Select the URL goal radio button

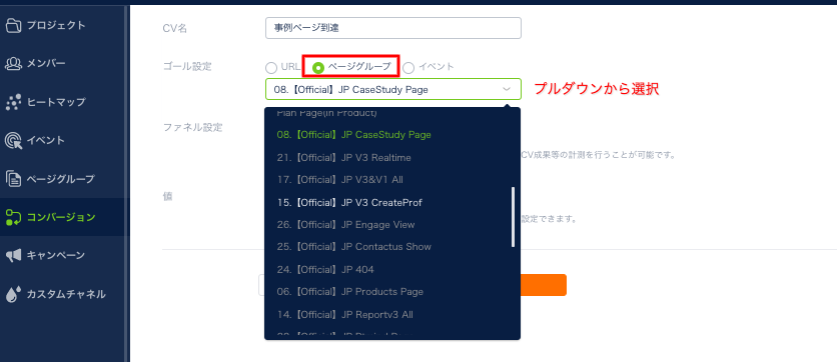[271, 68]
